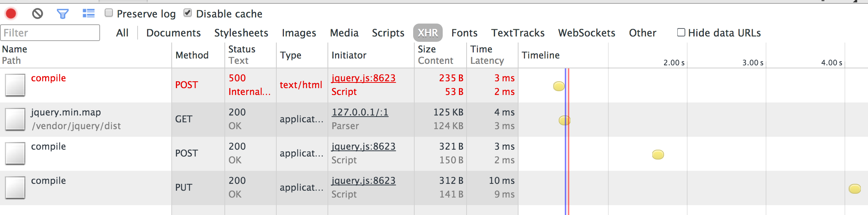
Task: Enable the Preserve log checkbox
Action: (109, 13)
